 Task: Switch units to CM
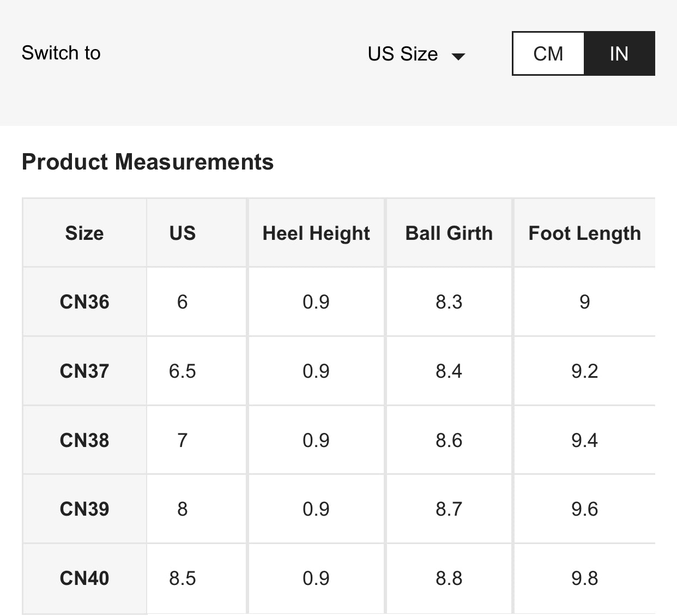(x=548, y=53)
